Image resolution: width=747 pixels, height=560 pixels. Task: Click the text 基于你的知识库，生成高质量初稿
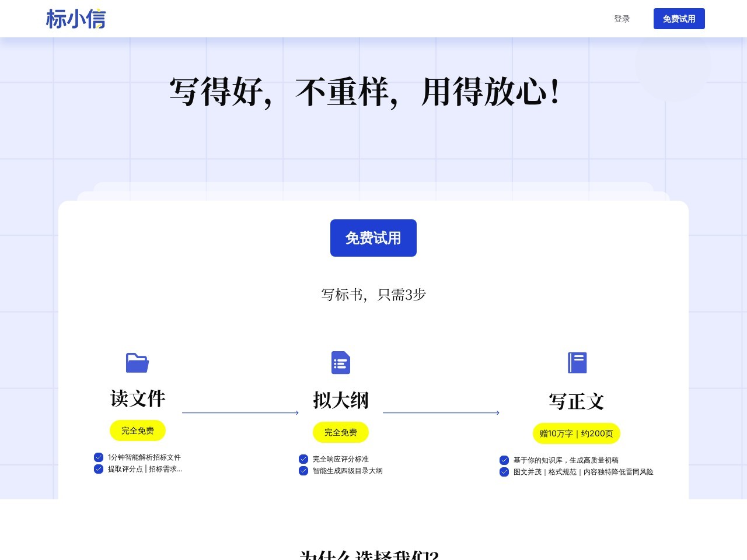click(x=566, y=460)
